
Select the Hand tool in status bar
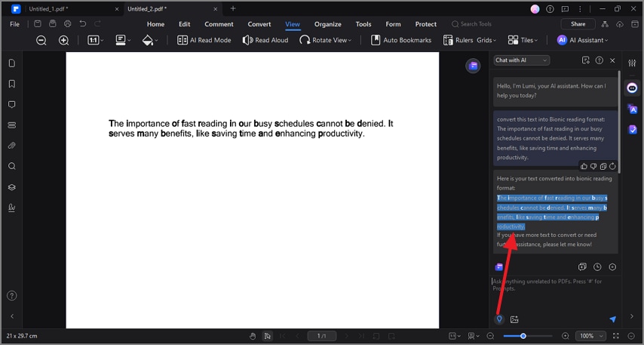[253, 336]
